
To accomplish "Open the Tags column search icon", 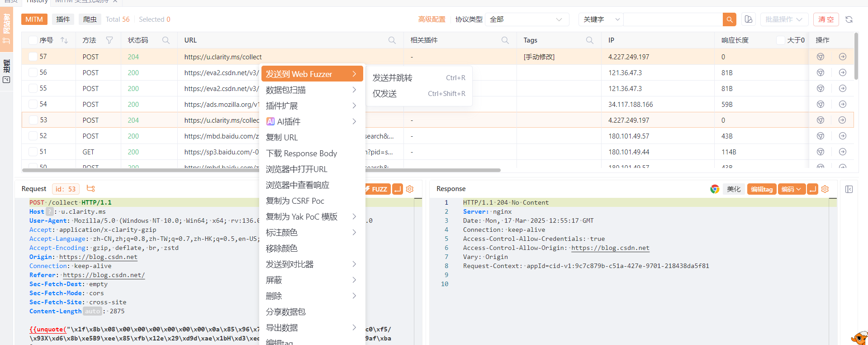I will pos(590,40).
